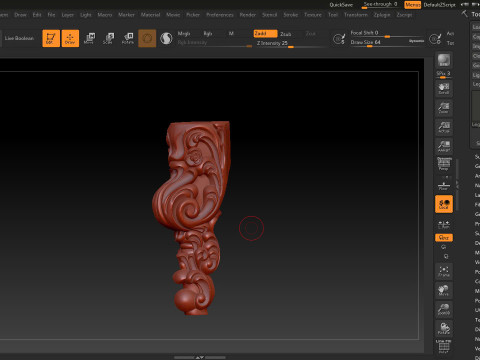Screen dimensions: 480x360
Task: Open the Stroke palette dropdown
Action: point(291,15)
